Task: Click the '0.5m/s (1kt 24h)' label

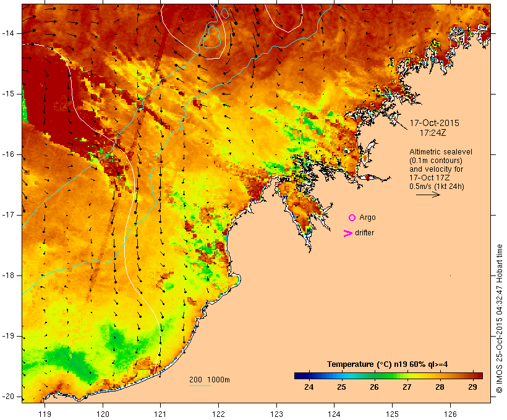Action: (437, 187)
